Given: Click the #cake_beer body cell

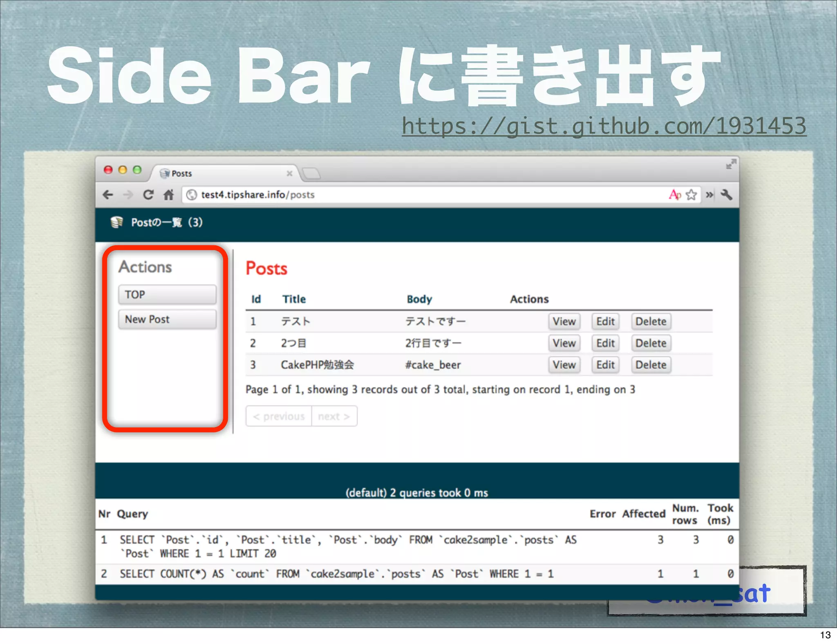Looking at the screenshot, I should click(433, 364).
